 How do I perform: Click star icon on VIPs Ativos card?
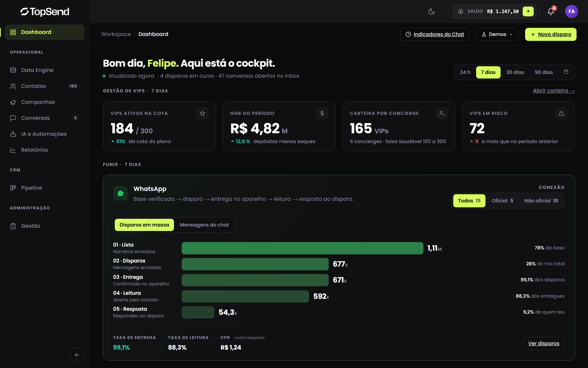click(202, 113)
